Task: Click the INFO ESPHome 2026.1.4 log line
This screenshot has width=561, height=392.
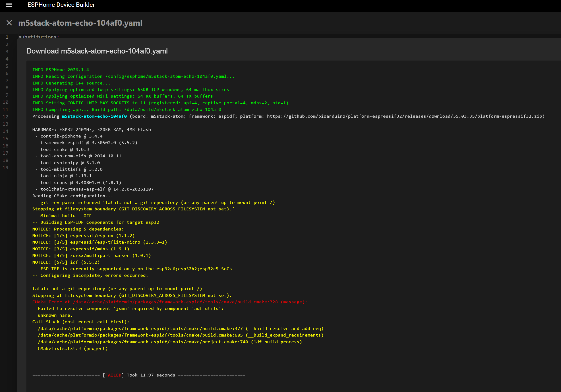Action: [x=61, y=70]
